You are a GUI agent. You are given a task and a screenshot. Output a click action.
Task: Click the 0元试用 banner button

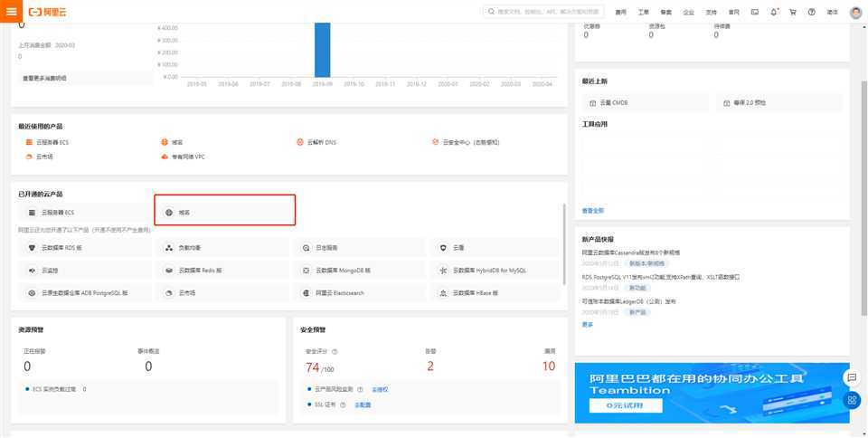point(626,406)
